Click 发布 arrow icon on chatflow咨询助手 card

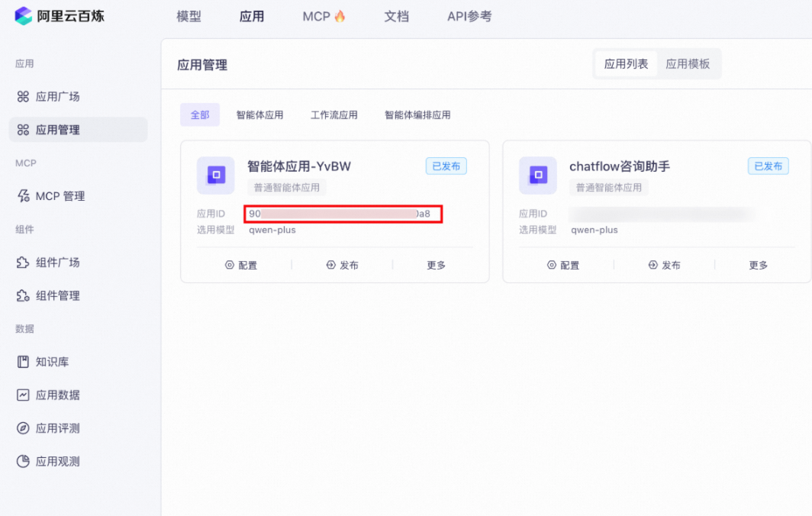point(653,266)
